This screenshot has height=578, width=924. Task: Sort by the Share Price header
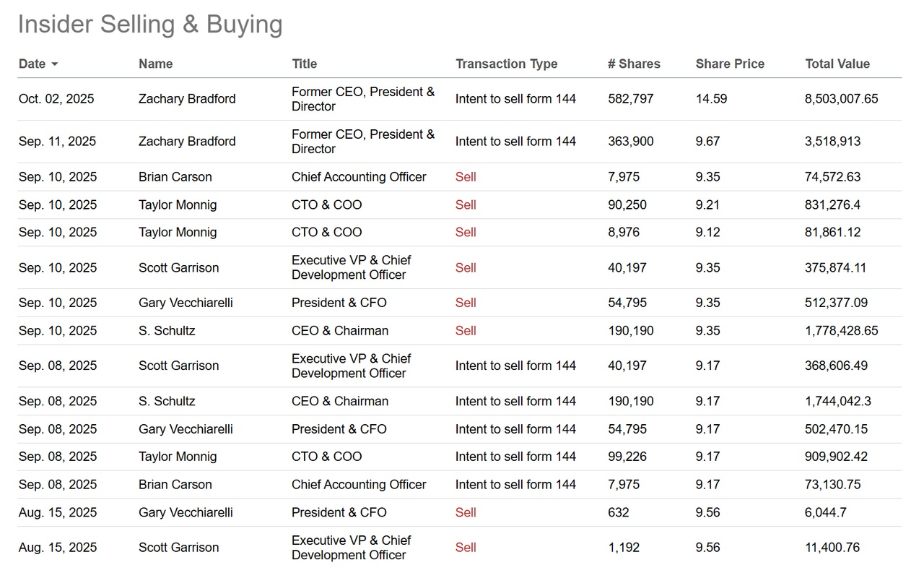729,64
